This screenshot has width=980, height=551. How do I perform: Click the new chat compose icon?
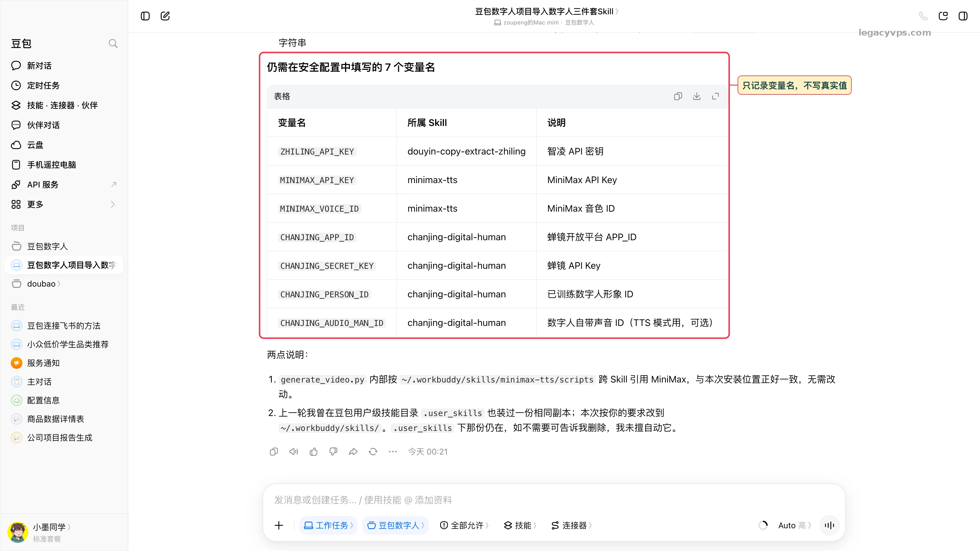pos(165,16)
